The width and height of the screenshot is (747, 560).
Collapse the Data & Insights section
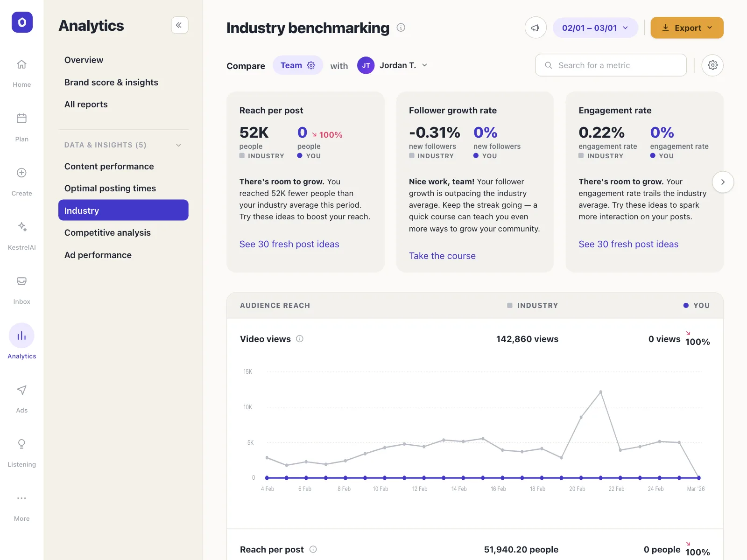click(x=179, y=145)
